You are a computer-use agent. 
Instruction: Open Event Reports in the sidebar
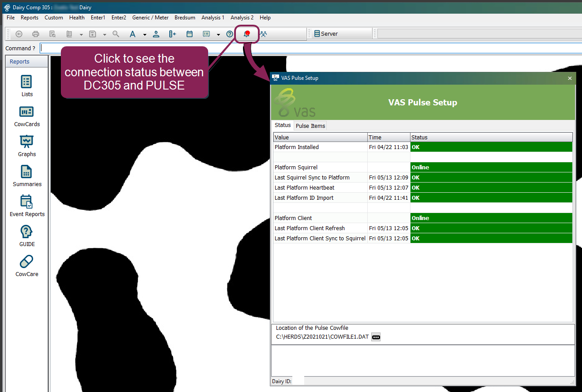click(x=27, y=206)
